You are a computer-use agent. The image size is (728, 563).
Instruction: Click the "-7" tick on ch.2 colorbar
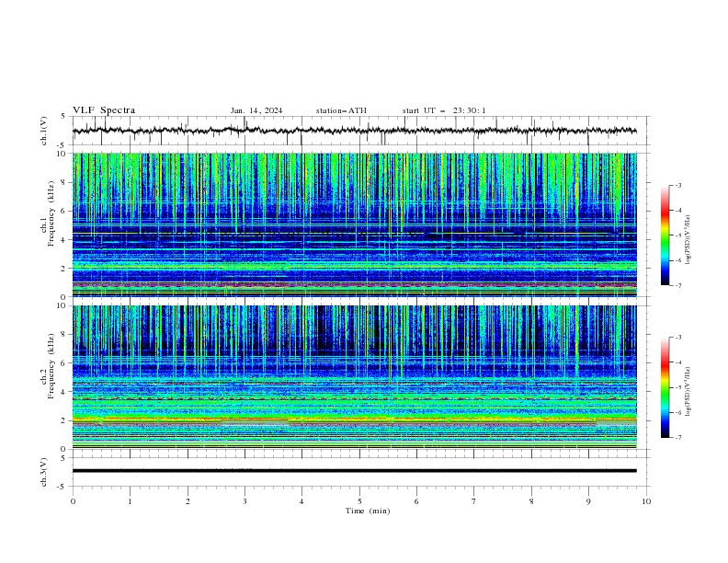pos(678,438)
